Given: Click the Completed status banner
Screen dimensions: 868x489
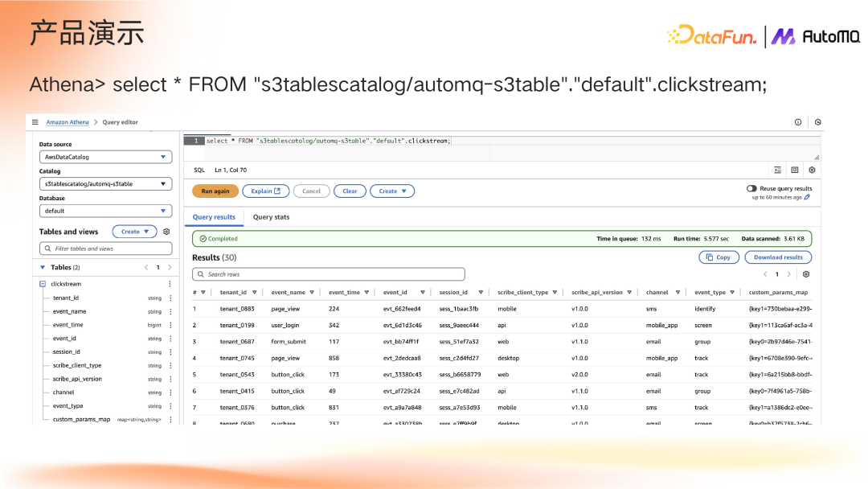Looking at the screenshot, I should click(502, 239).
